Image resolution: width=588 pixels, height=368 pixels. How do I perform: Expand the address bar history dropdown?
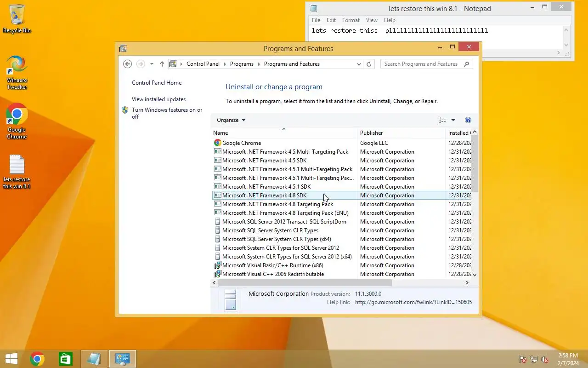[359, 64]
